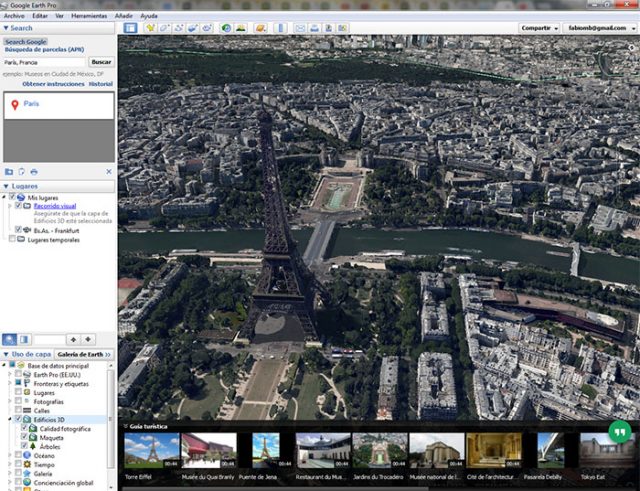
Task: Expand the Fronteras y etiquetas layer
Action: click(10, 383)
